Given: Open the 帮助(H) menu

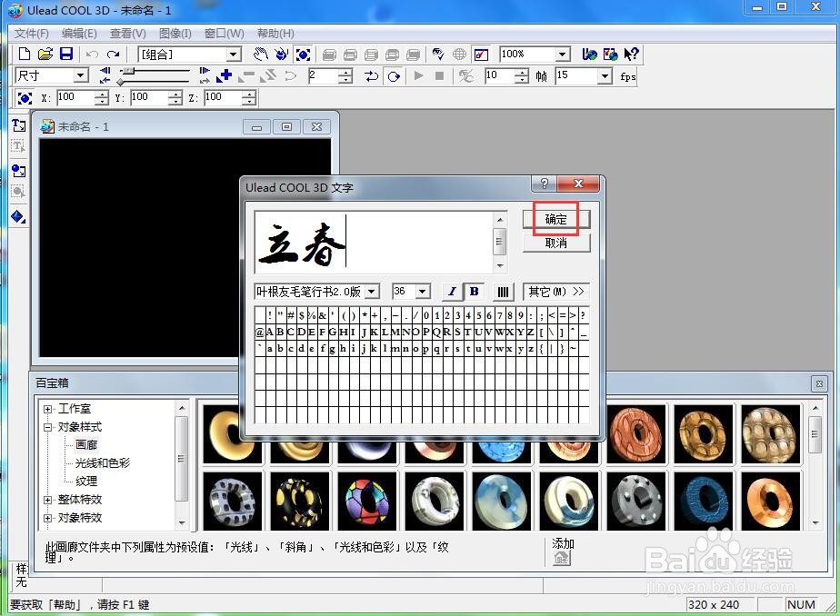Looking at the screenshot, I should 275,34.
